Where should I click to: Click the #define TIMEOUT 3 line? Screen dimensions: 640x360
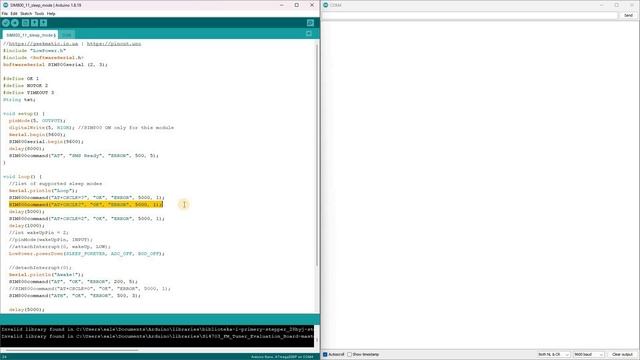pos(28,93)
